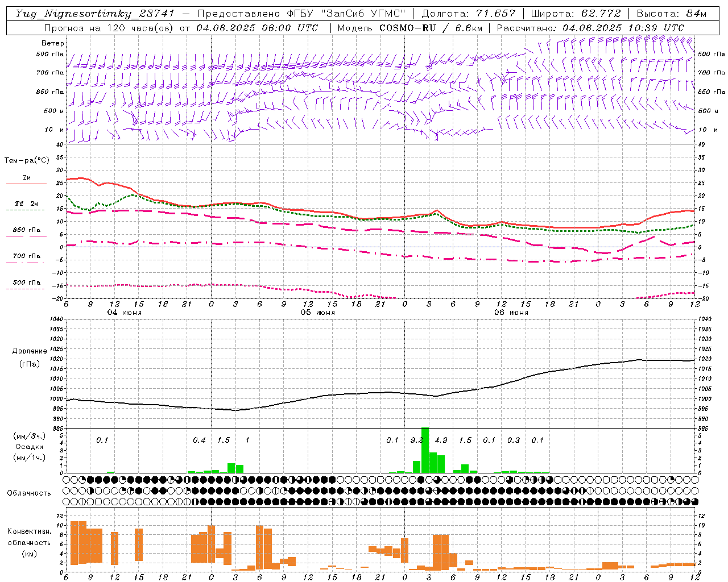Select the elevation text Высота: 84м
This screenshot has width=728, height=582.
coord(671,14)
